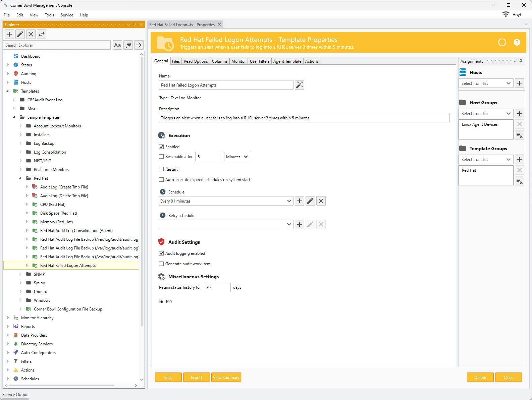The image size is (532, 400).
Task: Add a new schedule with plus icon
Action: point(299,201)
